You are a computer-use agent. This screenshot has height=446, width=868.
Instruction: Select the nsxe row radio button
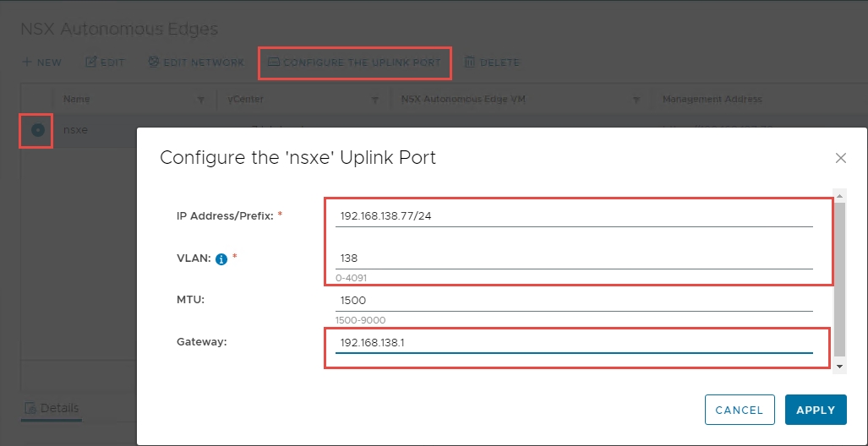pos(38,130)
